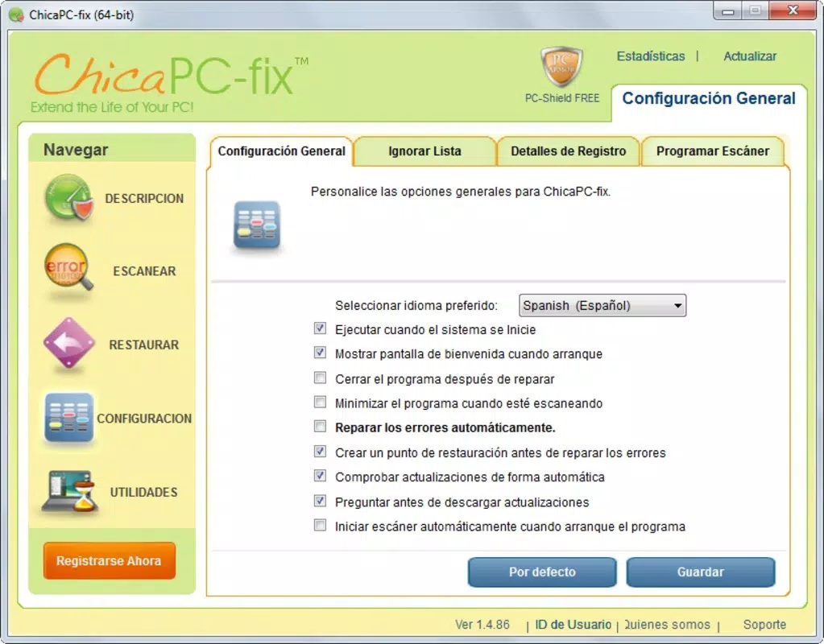Screen dimensions: 824x644
Task: Click Personalice las opciones generales text
Action: [461, 192]
